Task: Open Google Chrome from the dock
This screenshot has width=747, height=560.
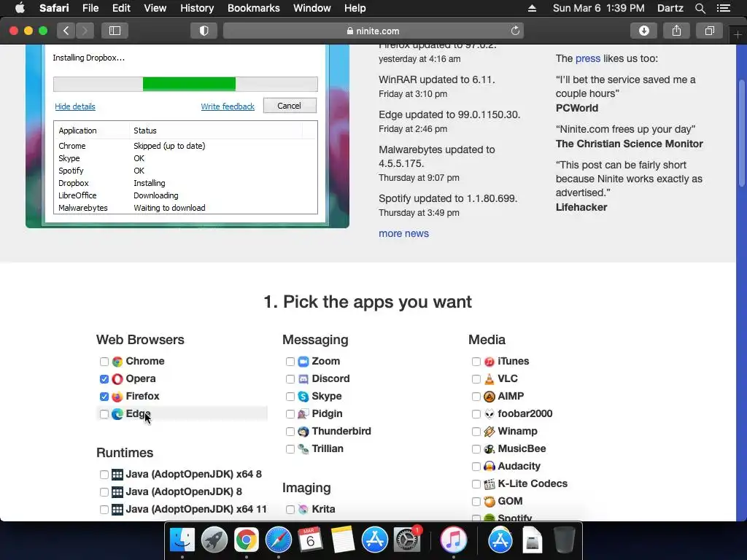Action: 247,540
